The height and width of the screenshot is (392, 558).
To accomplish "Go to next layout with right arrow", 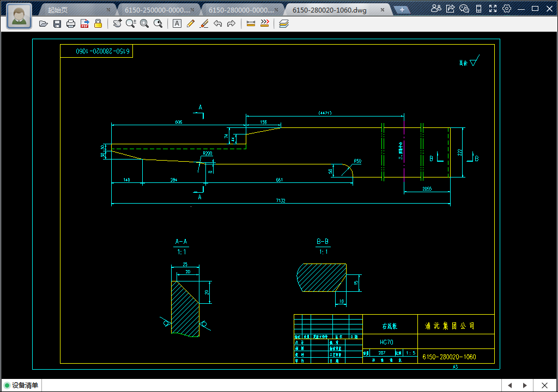I will pyautogui.click(x=525, y=385).
